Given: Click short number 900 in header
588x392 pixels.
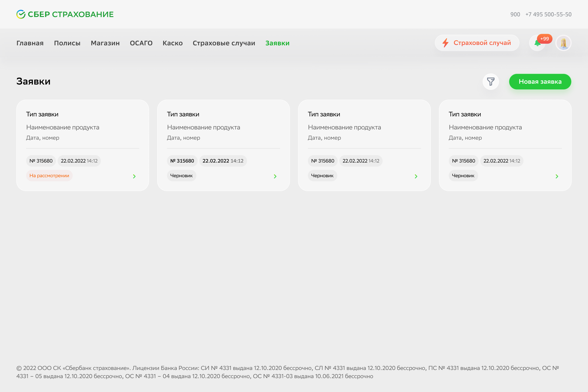Looking at the screenshot, I should [x=515, y=14].
